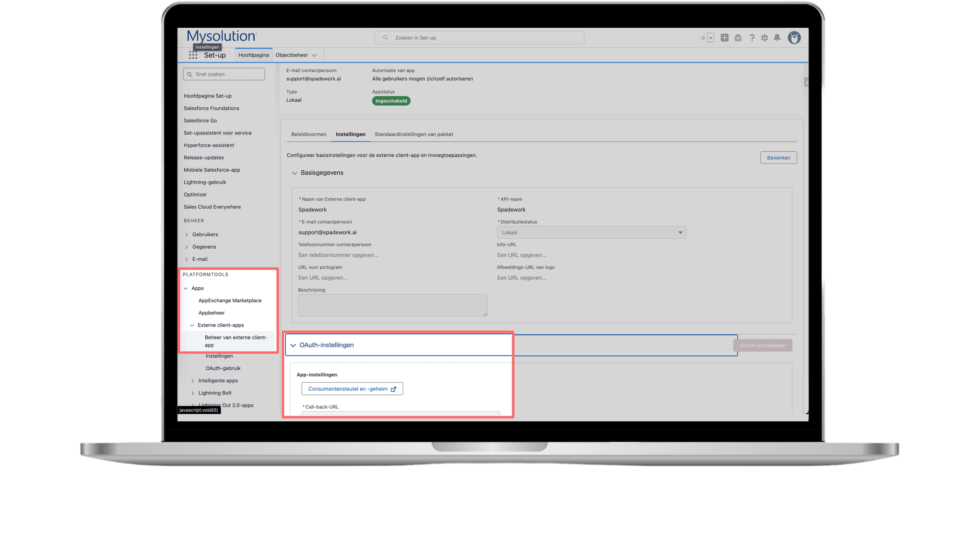This screenshot has width=980, height=551.
Task: Open OAuth-gebruik in the sidebar
Action: point(223,368)
